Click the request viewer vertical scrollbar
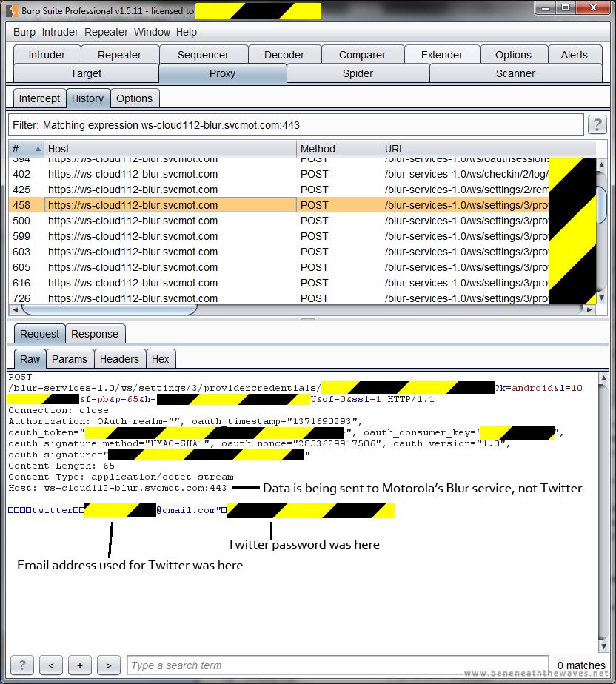The image size is (616, 684). click(603, 512)
